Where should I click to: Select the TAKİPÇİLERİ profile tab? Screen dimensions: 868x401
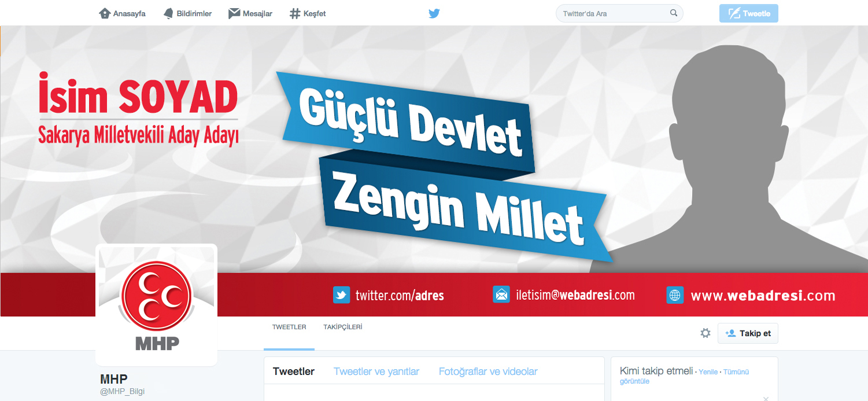click(343, 327)
